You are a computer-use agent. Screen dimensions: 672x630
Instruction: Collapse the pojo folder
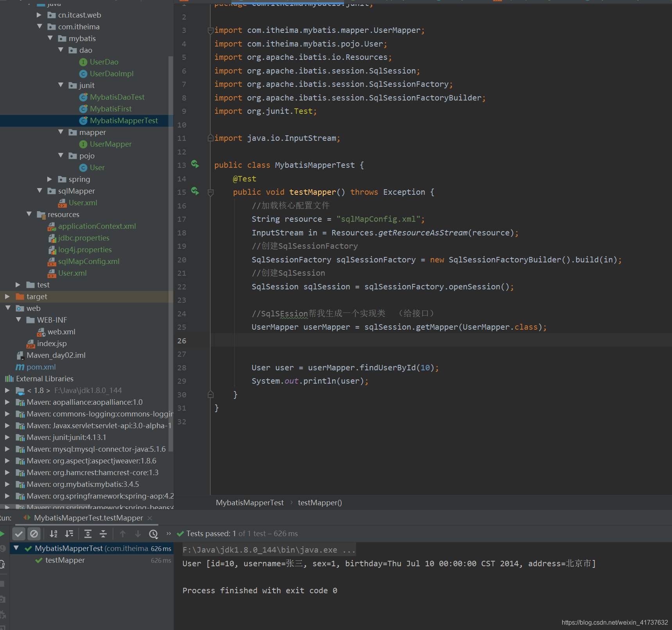(x=61, y=155)
